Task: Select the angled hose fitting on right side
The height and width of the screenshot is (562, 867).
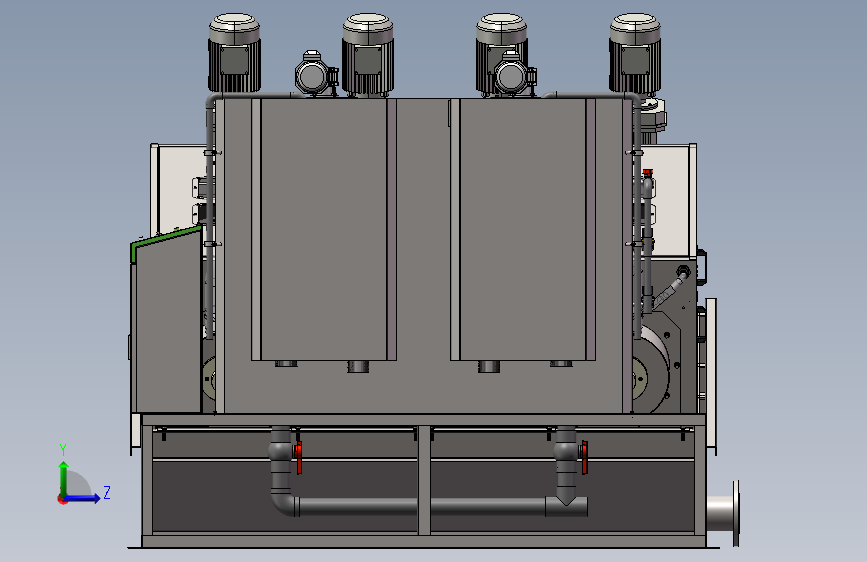Action: [671, 288]
